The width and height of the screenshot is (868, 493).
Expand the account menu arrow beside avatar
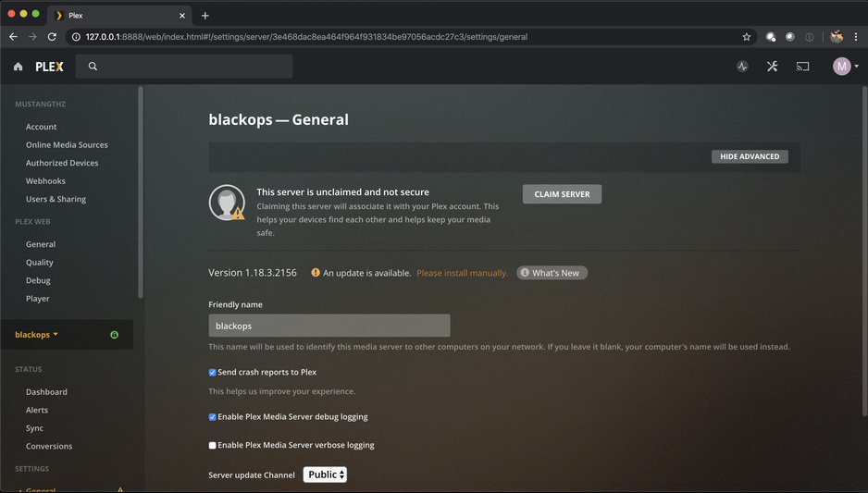(x=856, y=67)
